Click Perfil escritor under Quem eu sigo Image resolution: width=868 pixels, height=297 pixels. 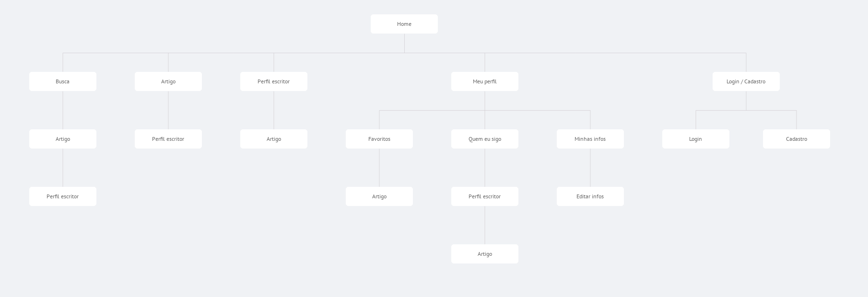485,196
